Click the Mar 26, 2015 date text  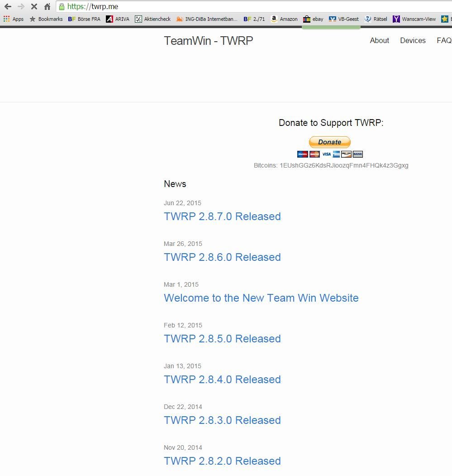pos(183,244)
